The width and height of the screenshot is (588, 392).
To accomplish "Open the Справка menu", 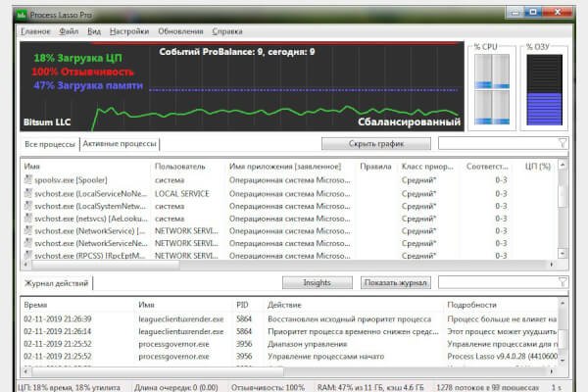I will point(227,31).
